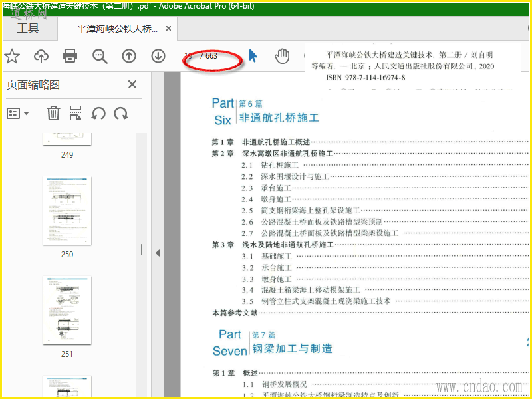Print the document with printer icon
The height and width of the screenshot is (399, 532).
70,56
